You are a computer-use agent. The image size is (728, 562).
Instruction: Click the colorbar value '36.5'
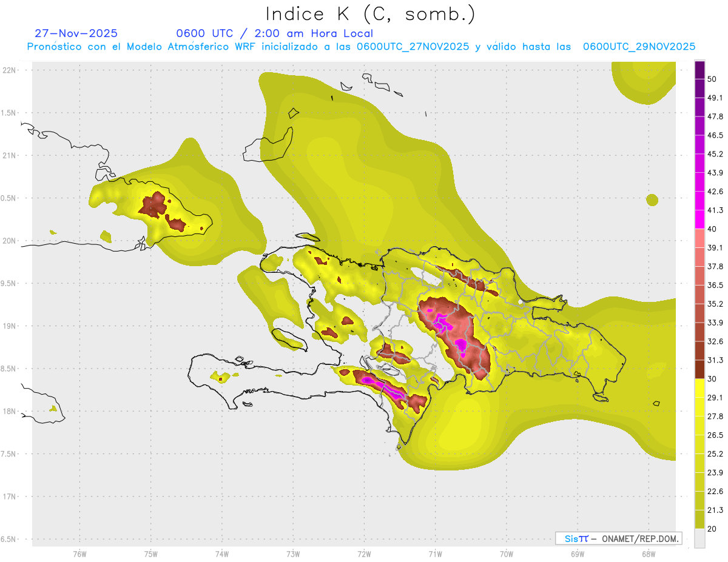click(715, 285)
